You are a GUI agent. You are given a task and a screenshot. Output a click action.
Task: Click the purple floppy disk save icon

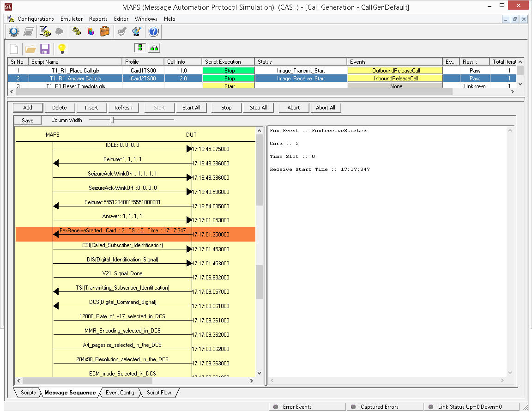tap(45, 49)
